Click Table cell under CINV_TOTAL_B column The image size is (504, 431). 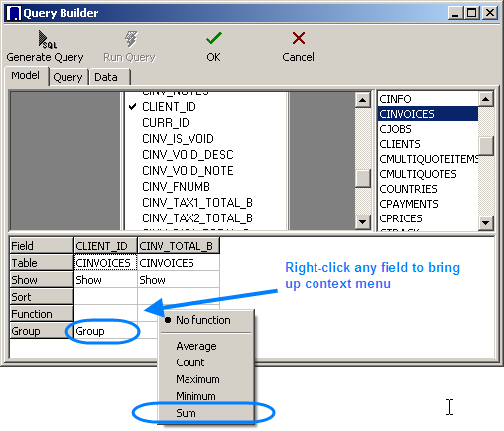pyautogui.click(x=179, y=263)
